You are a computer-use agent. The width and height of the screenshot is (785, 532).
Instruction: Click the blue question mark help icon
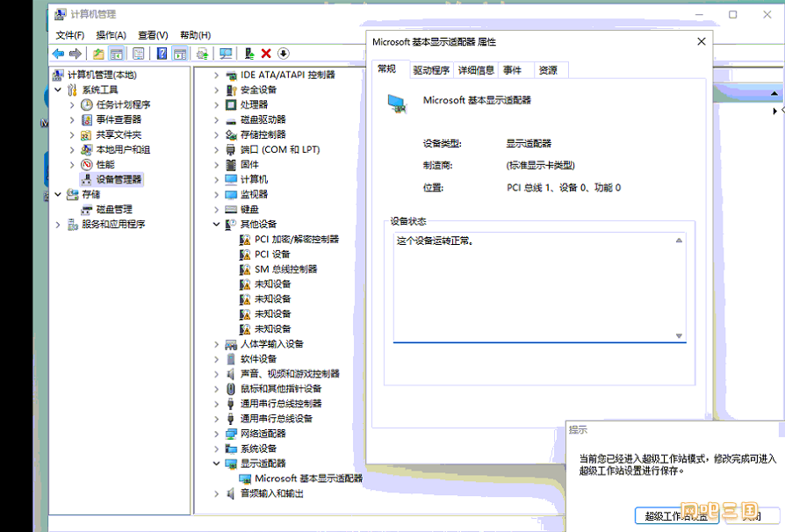click(162, 54)
